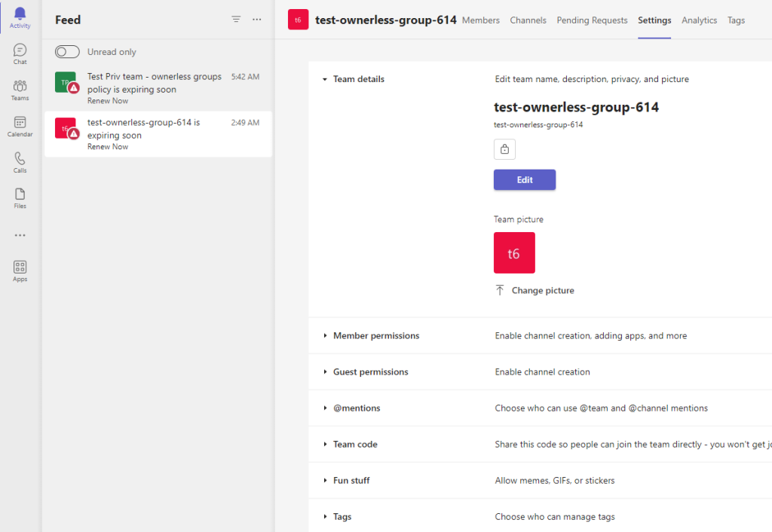Select the Settings tab
Image resolution: width=772 pixels, height=532 pixels.
[654, 20]
